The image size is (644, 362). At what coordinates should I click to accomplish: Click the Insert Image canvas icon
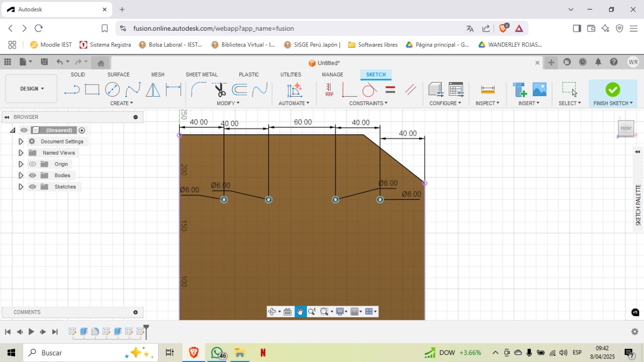539,90
